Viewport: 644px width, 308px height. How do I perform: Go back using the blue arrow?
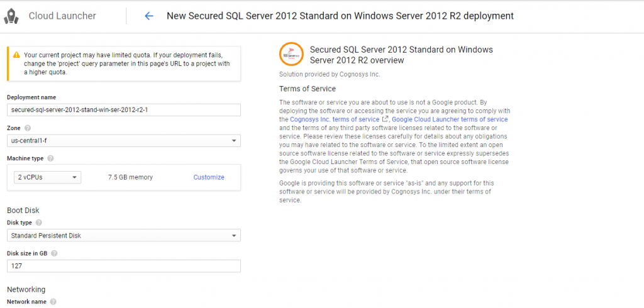coord(149,16)
